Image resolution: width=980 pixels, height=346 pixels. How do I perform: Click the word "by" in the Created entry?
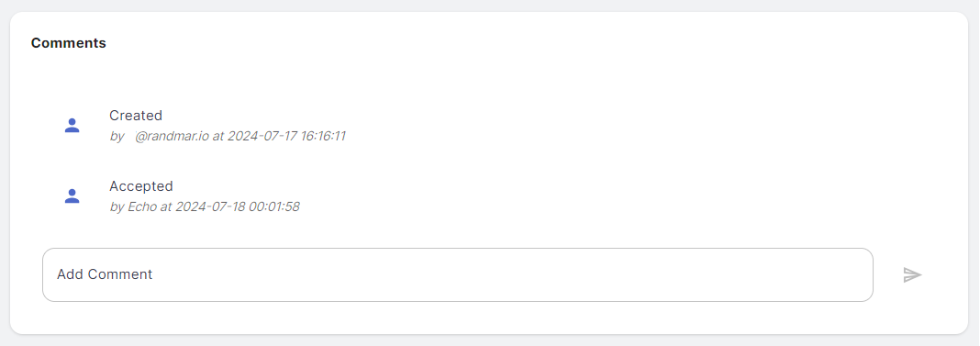coord(117,137)
